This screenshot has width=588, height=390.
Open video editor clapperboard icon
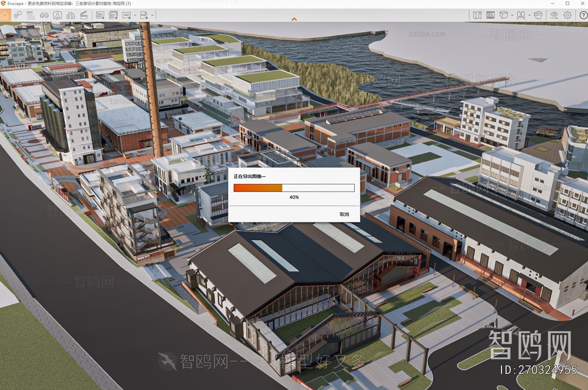click(84, 15)
